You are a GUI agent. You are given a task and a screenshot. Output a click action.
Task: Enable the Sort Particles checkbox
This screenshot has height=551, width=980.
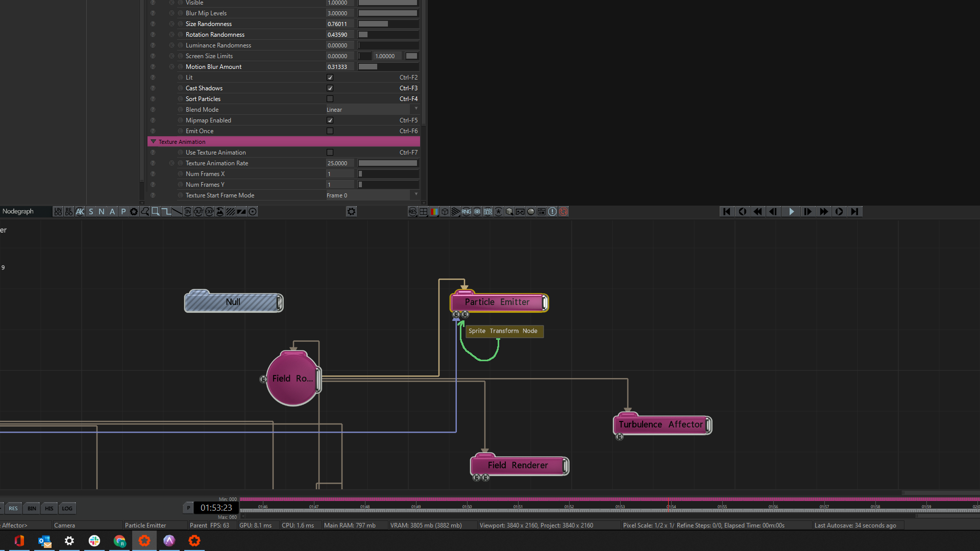330,99
